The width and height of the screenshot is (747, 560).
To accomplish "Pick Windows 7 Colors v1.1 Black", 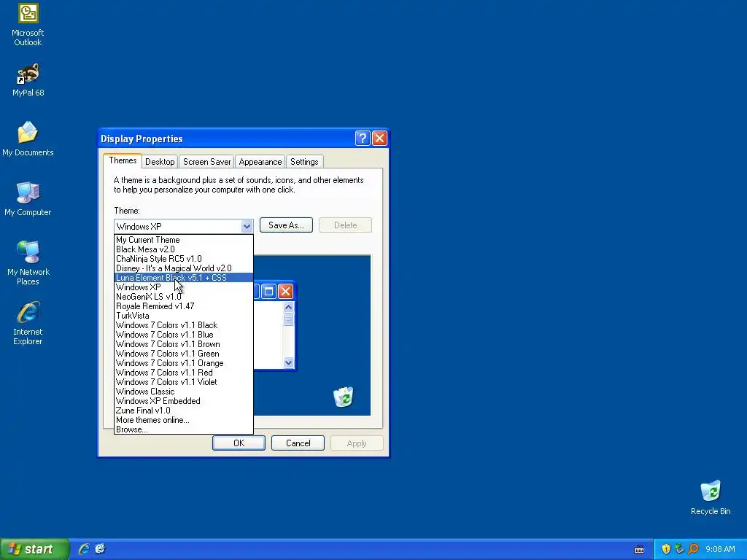I will pos(183,325).
